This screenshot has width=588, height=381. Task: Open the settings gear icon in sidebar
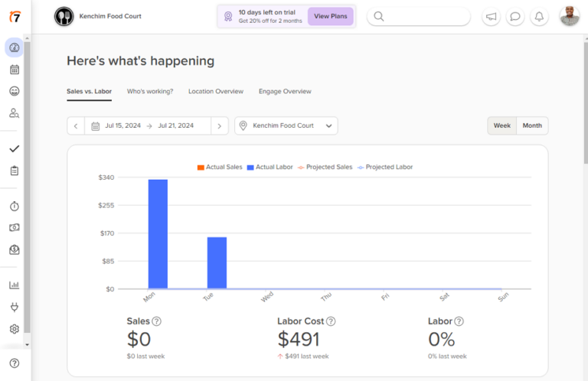(x=15, y=329)
